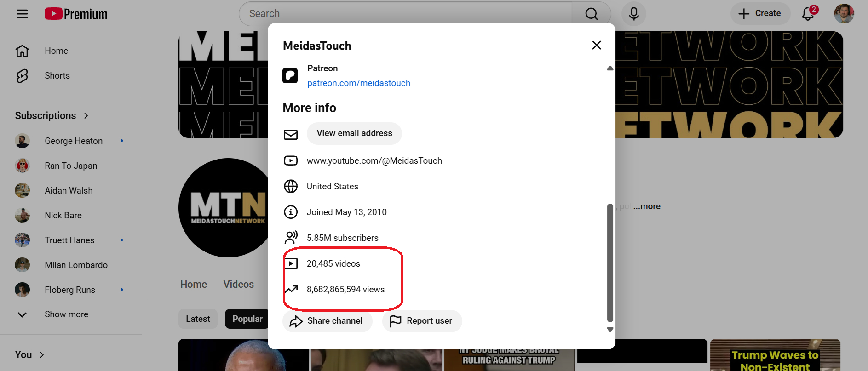Open the hamburger guide menu
868x371 pixels.
22,14
